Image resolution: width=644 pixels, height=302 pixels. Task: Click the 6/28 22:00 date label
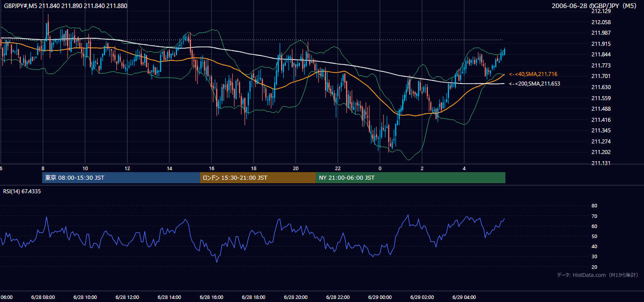pyautogui.click(x=338, y=297)
